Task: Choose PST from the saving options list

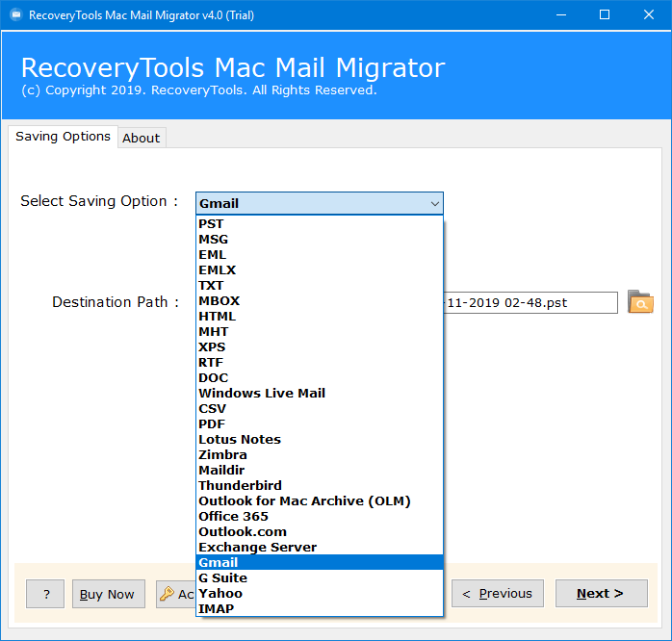Action: 320,223
